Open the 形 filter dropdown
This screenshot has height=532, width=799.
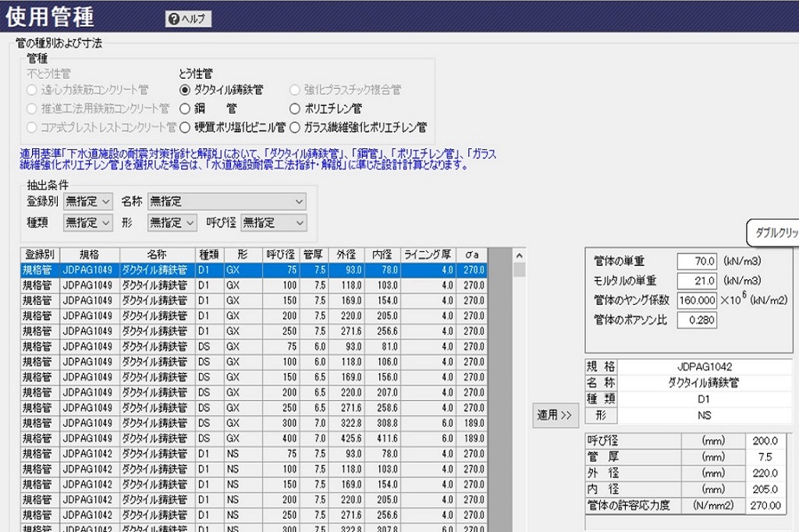172,222
